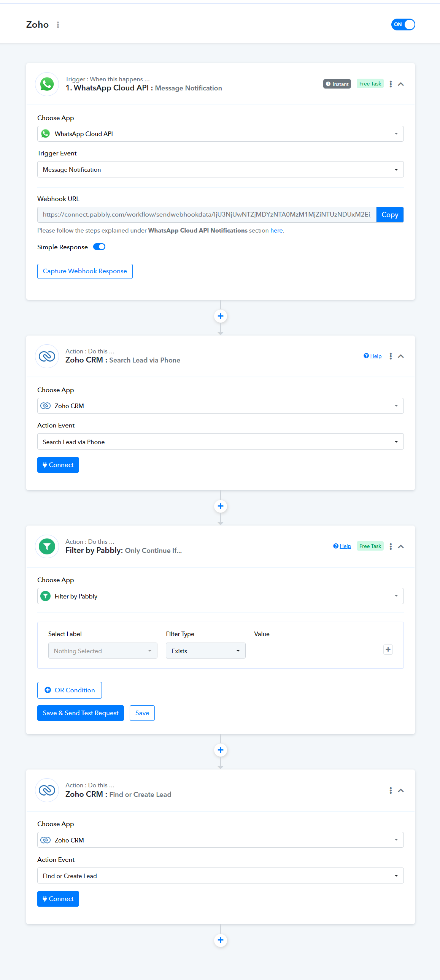Click the Zoho CRM icon on the Search Lead step
The width and height of the screenshot is (440, 980).
tap(47, 356)
